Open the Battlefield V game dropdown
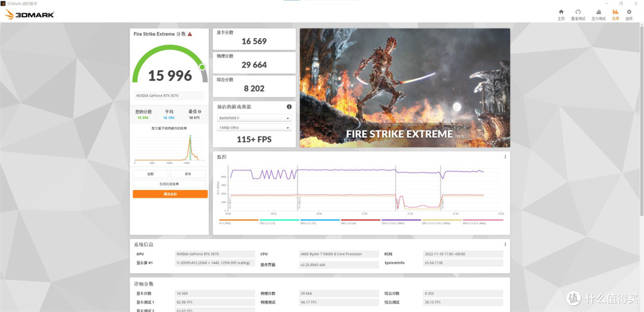This screenshot has height=312, width=644. tap(254, 118)
